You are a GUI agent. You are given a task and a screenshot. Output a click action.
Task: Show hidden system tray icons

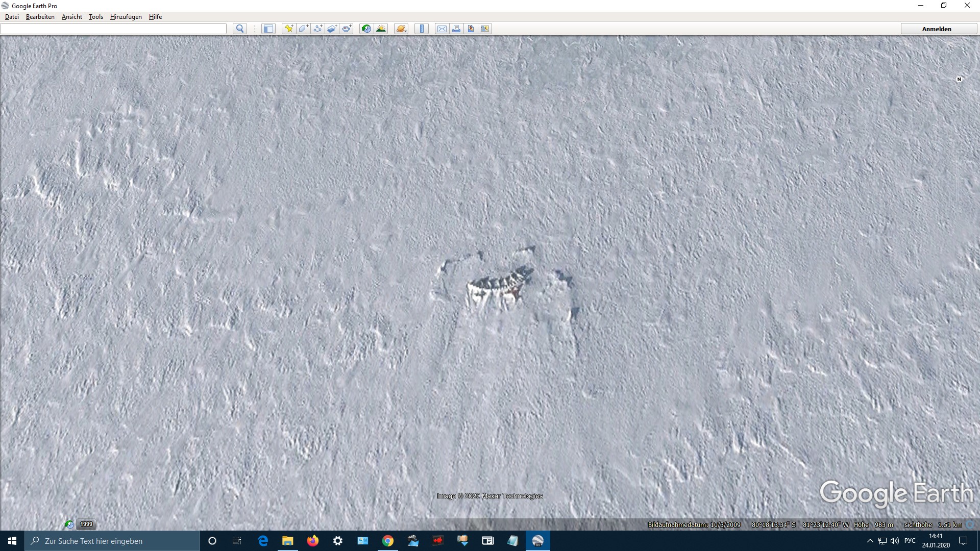tap(870, 541)
